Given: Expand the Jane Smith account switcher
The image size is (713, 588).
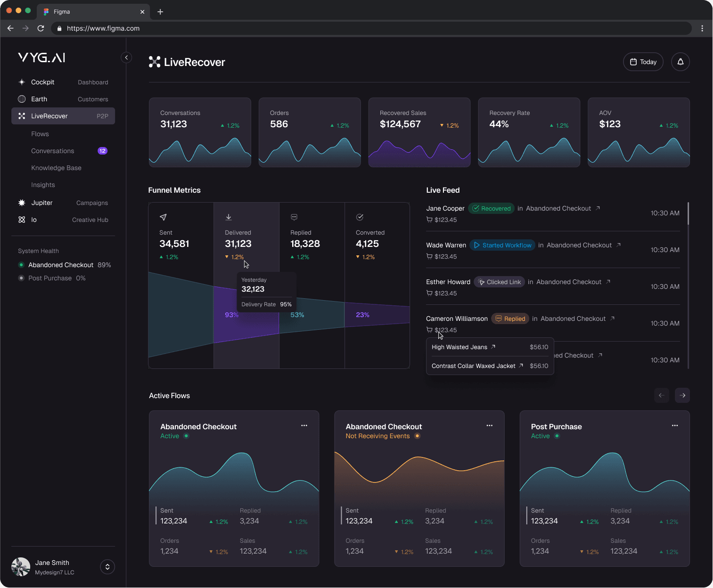Looking at the screenshot, I should (107, 567).
